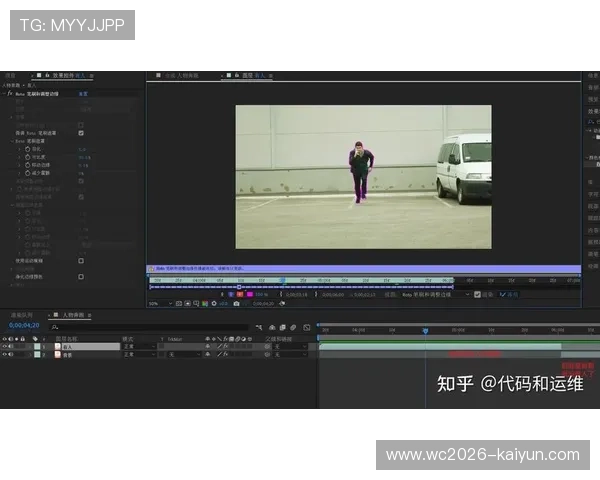Enable the 使用运动模糊 checkbox
600x480 pixels.
(81, 261)
